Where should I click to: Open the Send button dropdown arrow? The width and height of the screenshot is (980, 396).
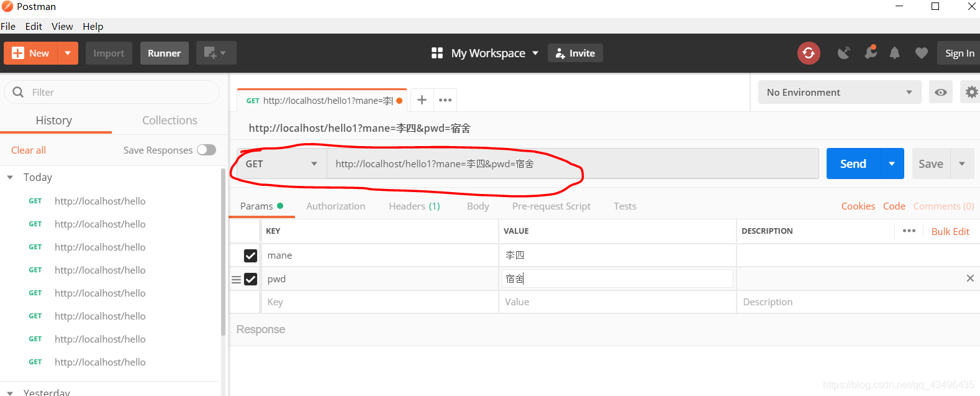pyautogui.click(x=892, y=163)
